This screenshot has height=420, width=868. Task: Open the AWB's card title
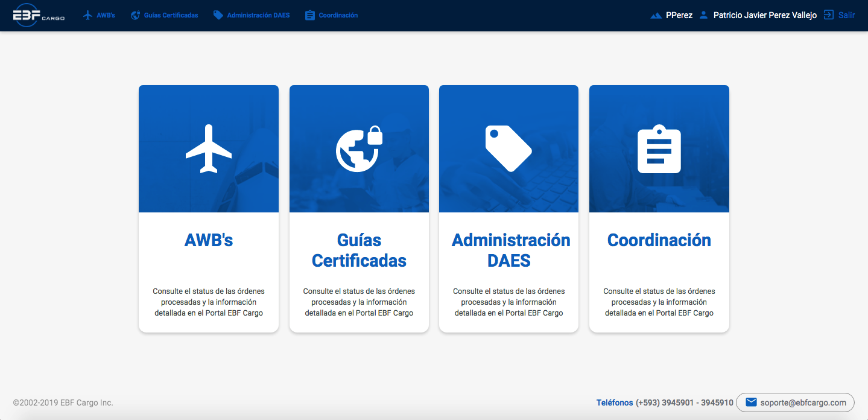[209, 240]
